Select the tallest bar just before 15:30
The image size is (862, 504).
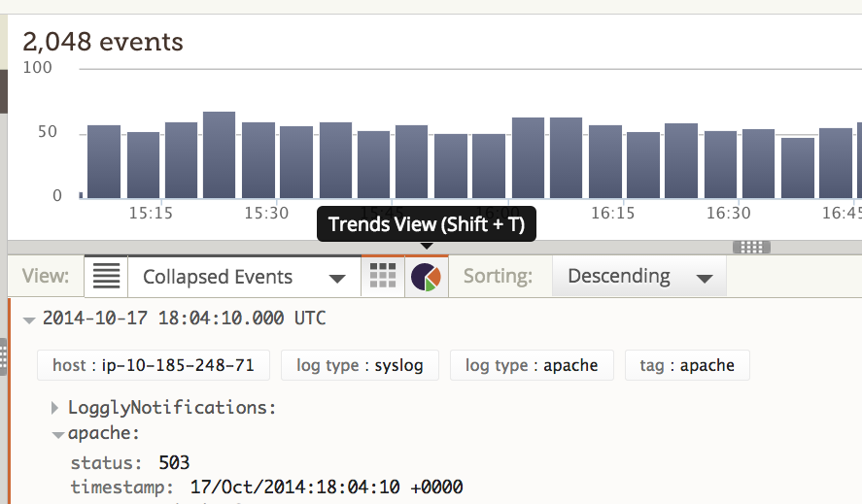pos(219,155)
